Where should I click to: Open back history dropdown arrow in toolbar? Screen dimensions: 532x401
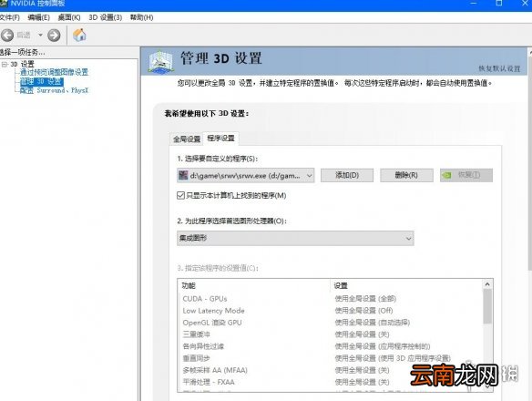[40, 35]
